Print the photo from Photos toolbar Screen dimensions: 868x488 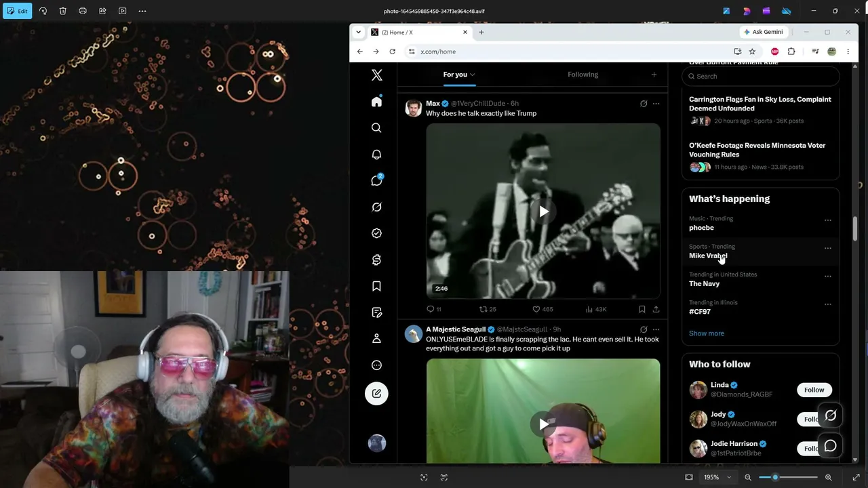83,11
